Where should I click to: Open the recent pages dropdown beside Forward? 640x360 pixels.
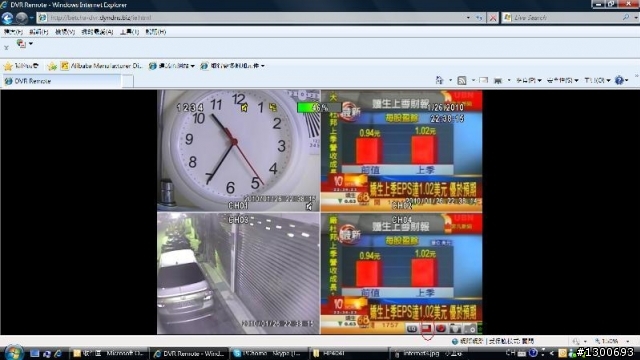click(x=31, y=18)
